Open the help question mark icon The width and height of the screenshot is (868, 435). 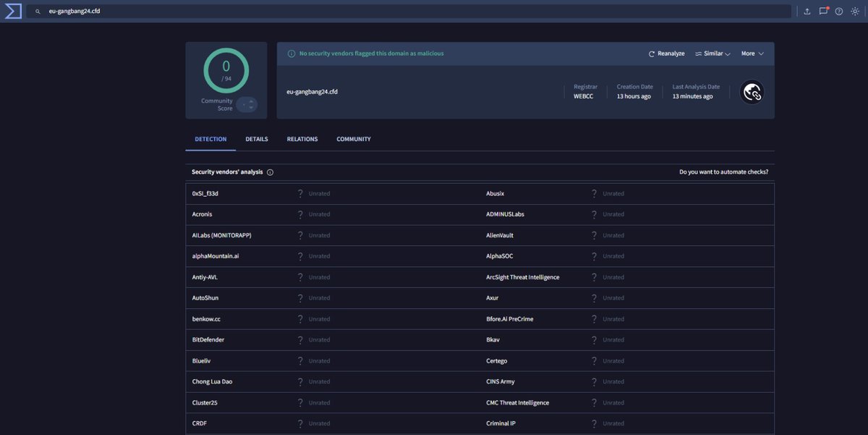[839, 12]
